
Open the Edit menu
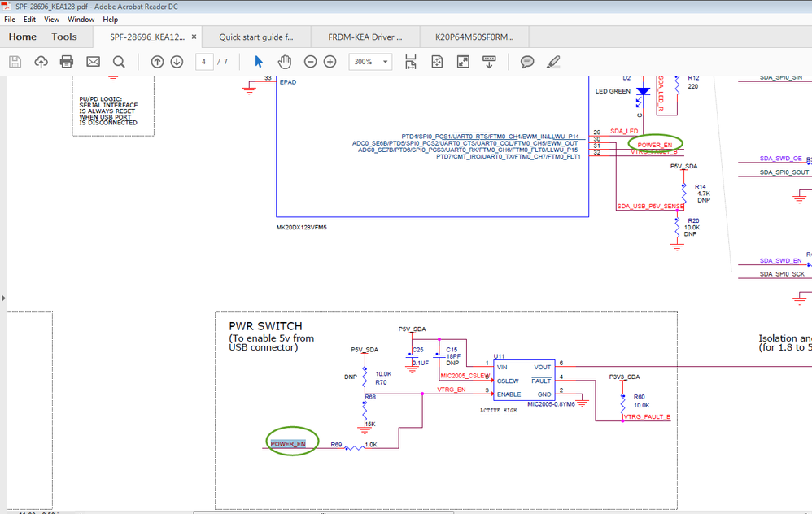click(29, 20)
